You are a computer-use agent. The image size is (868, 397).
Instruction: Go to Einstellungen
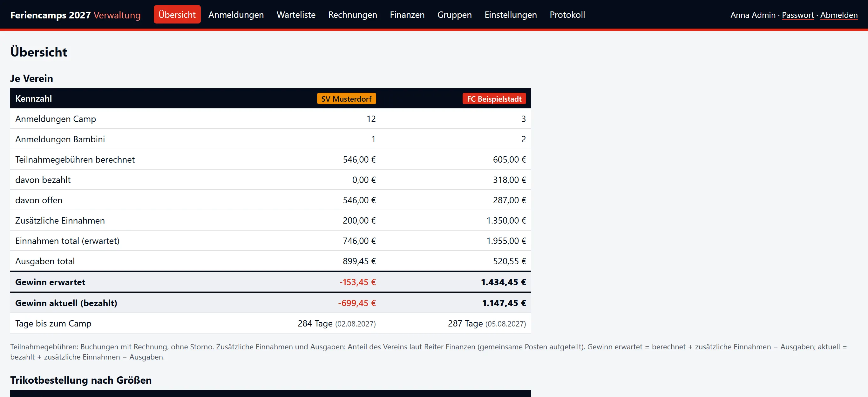pyautogui.click(x=511, y=15)
